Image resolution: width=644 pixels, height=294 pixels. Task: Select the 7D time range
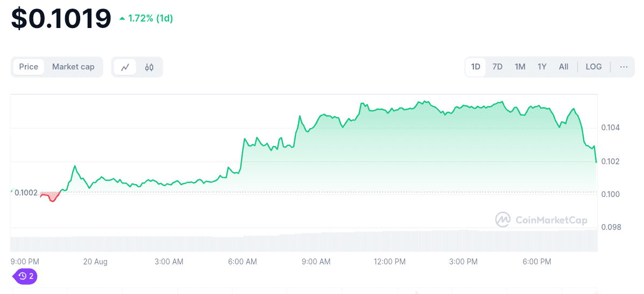point(498,67)
